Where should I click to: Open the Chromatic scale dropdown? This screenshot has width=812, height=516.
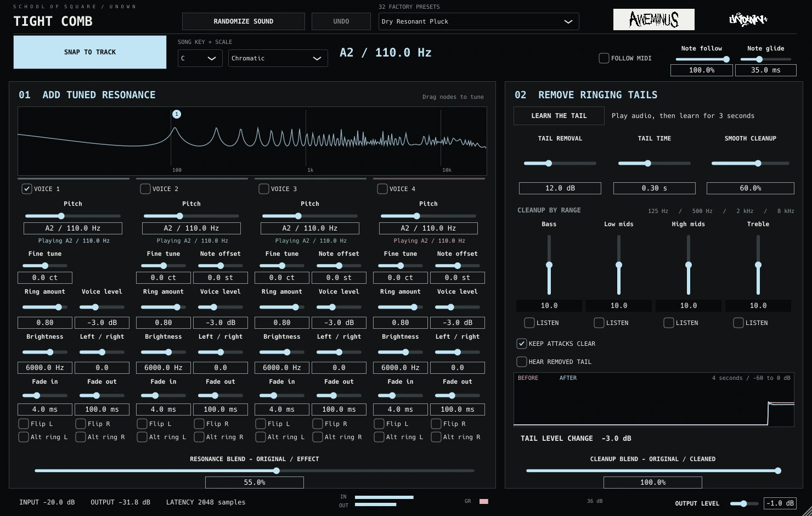(x=278, y=58)
